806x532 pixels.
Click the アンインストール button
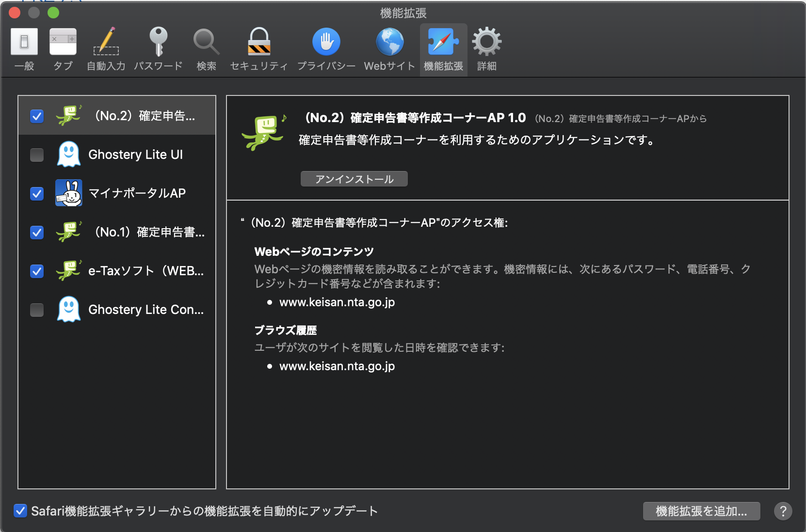click(x=354, y=179)
